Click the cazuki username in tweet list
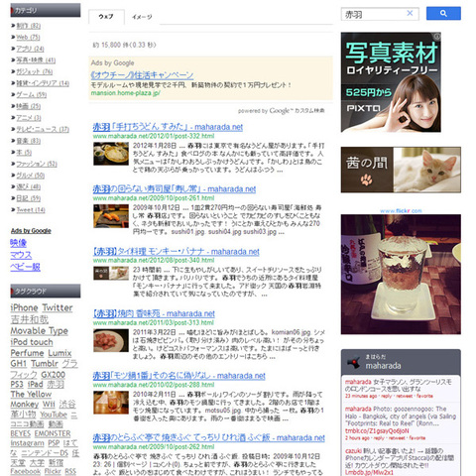The width and height of the screenshot is (476, 476). pyautogui.click(x=353, y=451)
